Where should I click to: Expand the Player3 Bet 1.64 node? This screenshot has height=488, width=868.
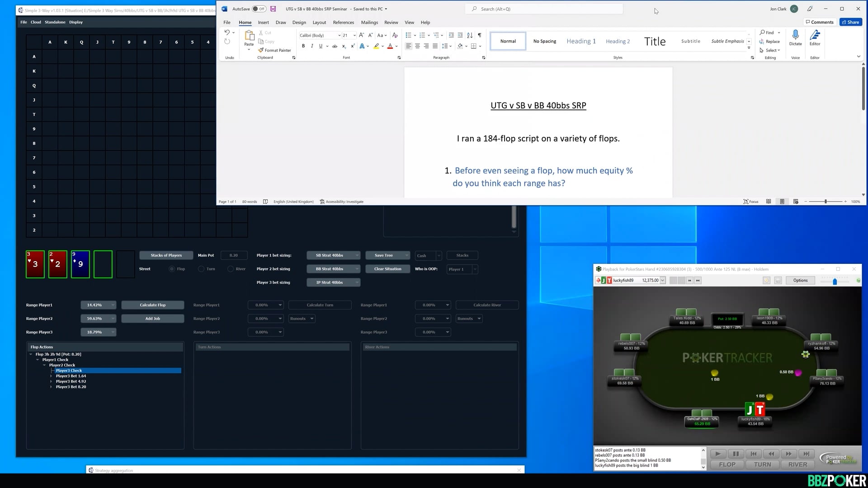[x=51, y=376]
